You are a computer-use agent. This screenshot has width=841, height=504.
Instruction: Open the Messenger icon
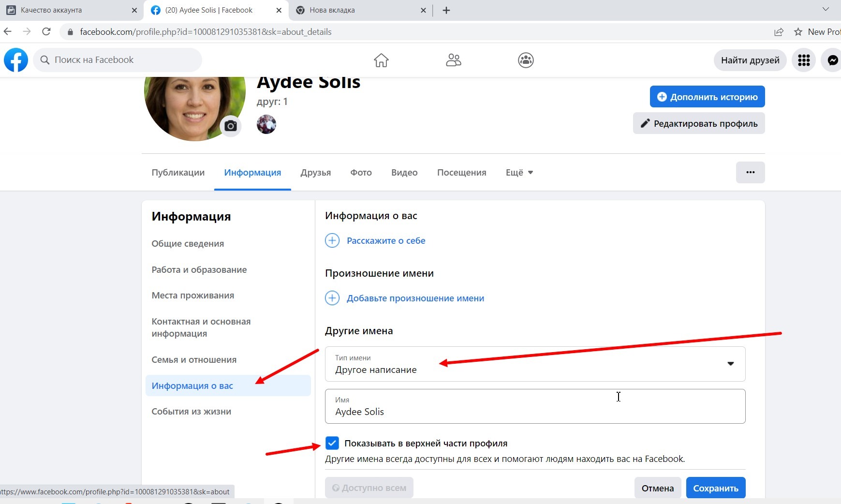click(832, 60)
